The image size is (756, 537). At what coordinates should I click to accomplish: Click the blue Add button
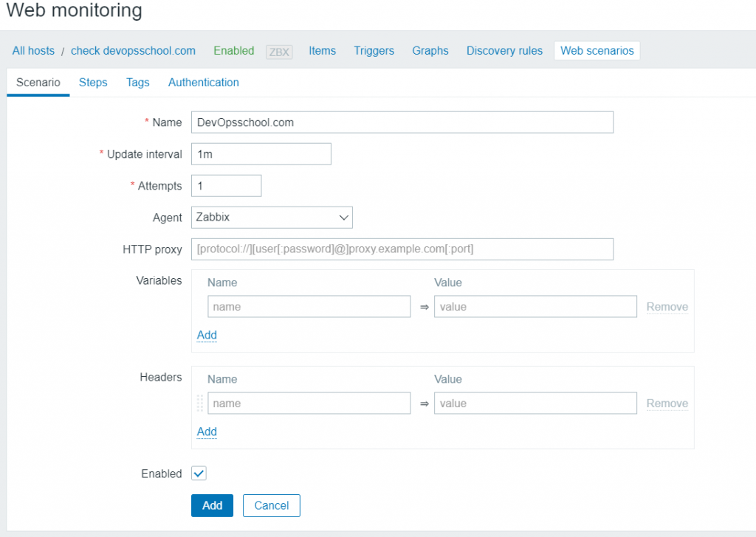(x=212, y=505)
